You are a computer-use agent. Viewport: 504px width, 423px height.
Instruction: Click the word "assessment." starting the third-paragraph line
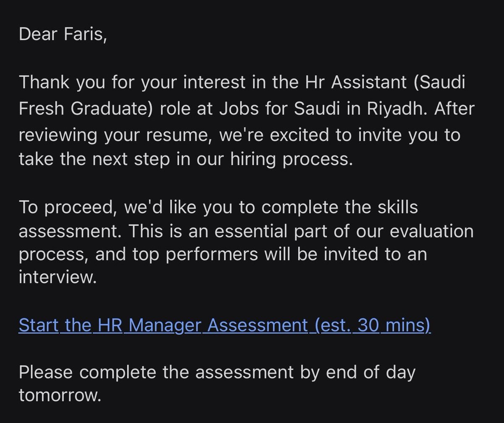pos(71,231)
